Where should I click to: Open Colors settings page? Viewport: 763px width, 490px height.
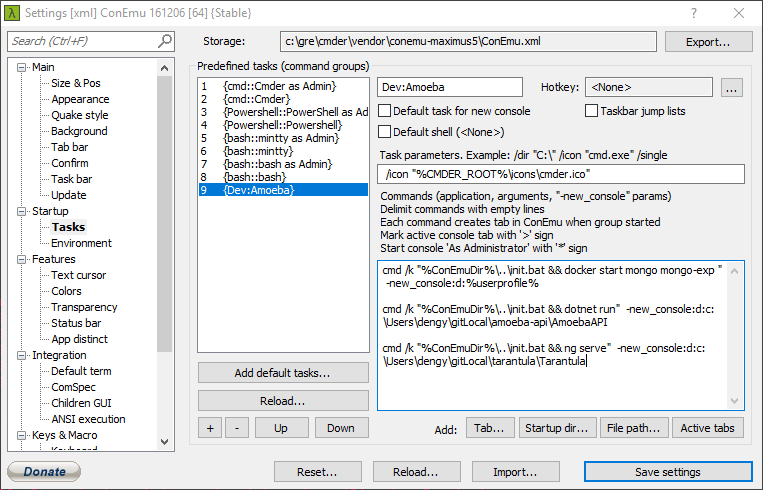coord(66,291)
